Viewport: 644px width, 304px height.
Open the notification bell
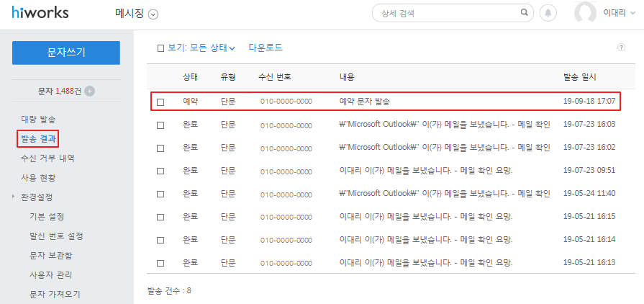pyautogui.click(x=549, y=13)
